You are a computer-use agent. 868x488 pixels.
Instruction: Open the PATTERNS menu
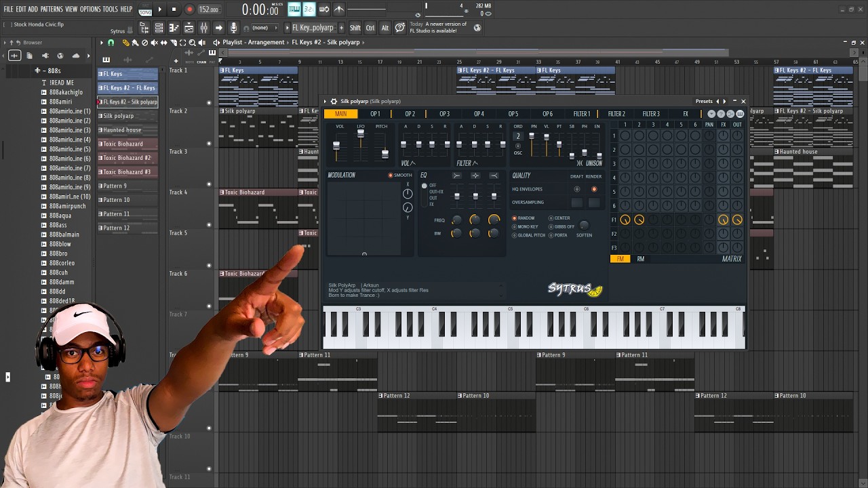pyautogui.click(x=52, y=9)
